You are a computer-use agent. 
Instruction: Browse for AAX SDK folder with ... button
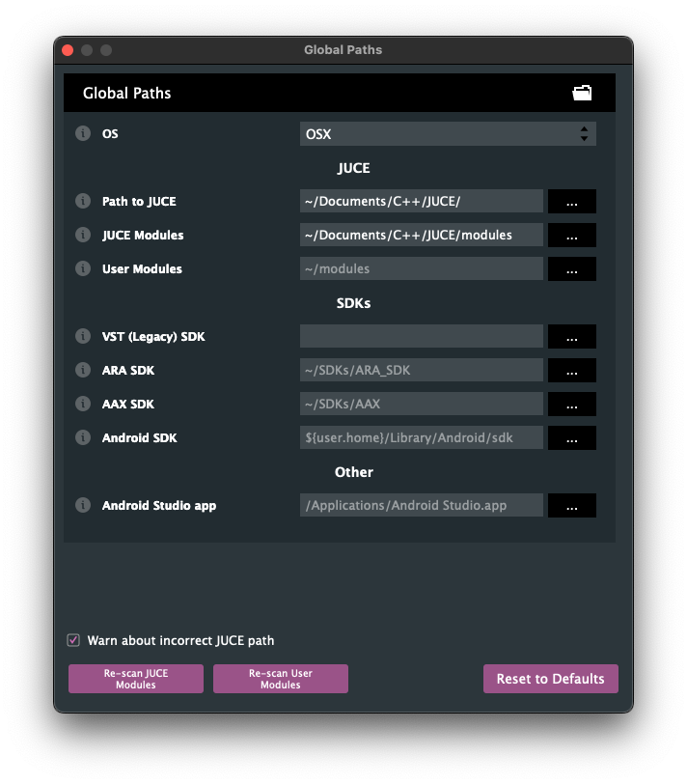pyautogui.click(x=571, y=404)
